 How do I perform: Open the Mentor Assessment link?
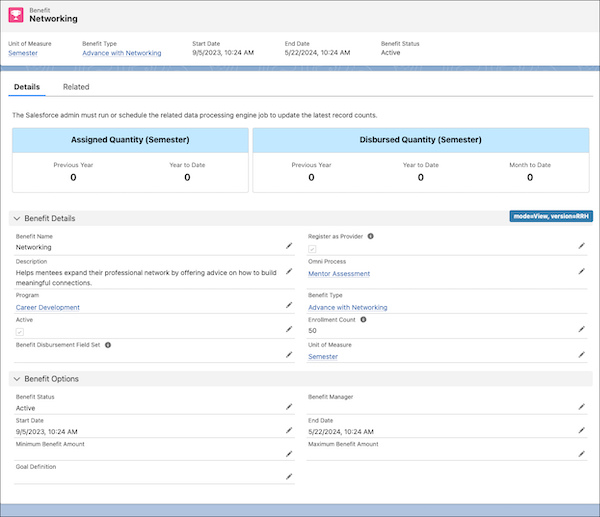click(339, 273)
